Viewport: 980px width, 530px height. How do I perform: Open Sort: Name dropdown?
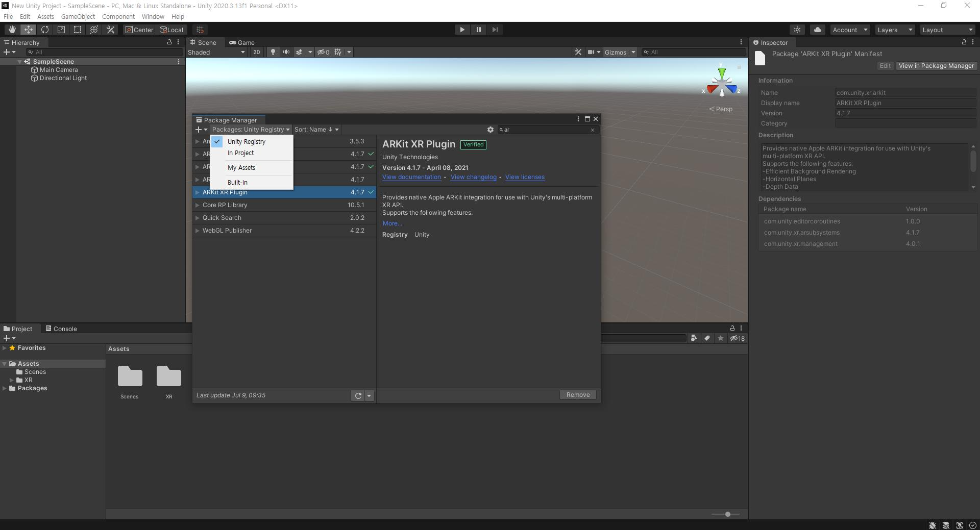point(316,130)
